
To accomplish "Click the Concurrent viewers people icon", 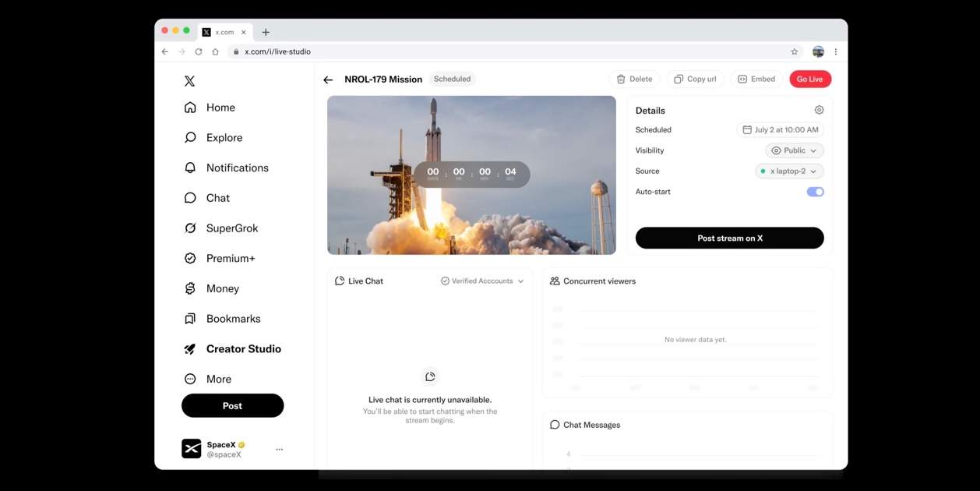I will (x=555, y=281).
